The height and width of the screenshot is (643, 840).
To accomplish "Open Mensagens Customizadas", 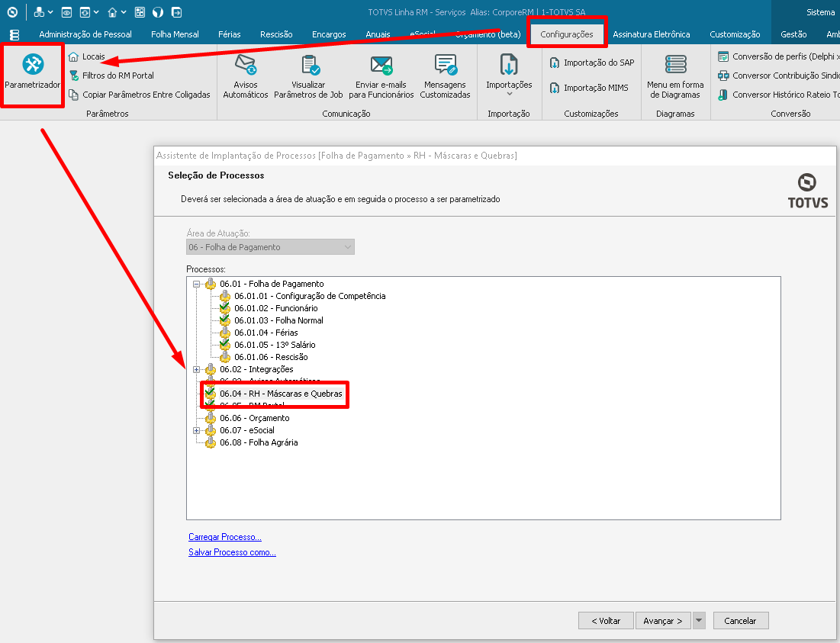I will [x=445, y=76].
